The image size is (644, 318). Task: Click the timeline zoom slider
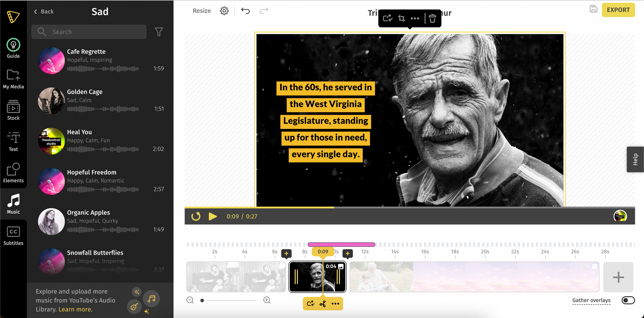click(228, 300)
